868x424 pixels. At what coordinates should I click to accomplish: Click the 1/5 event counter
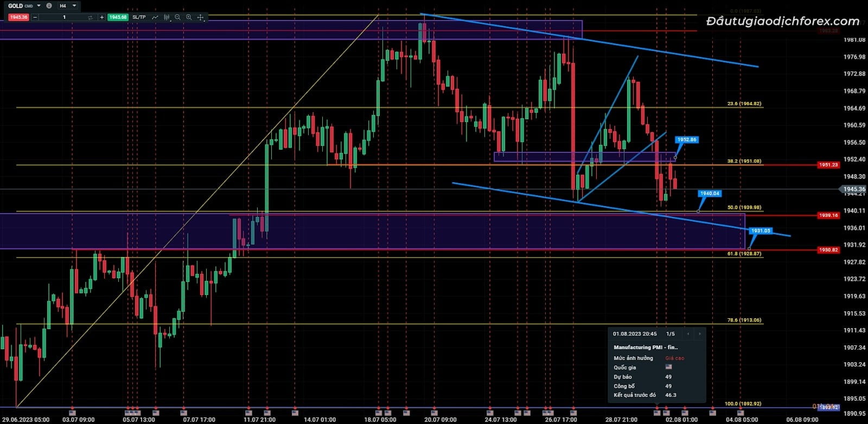point(671,334)
